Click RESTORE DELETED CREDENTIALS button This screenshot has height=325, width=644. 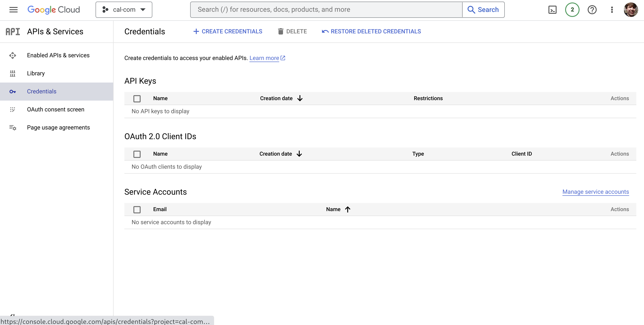(372, 31)
